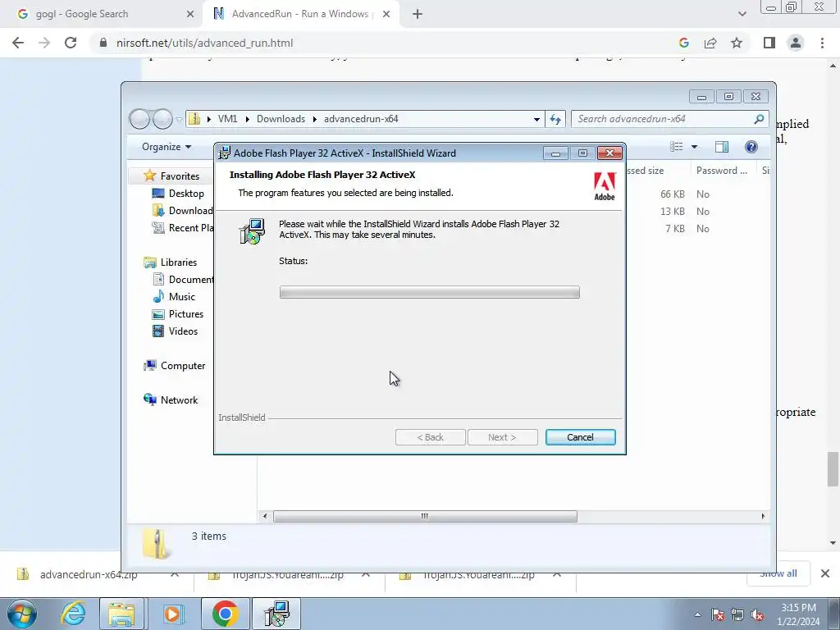Viewport: 840px width, 630px height.
Task: Click Downloads in the Explorer breadcrumb
Action: (281, 119)
